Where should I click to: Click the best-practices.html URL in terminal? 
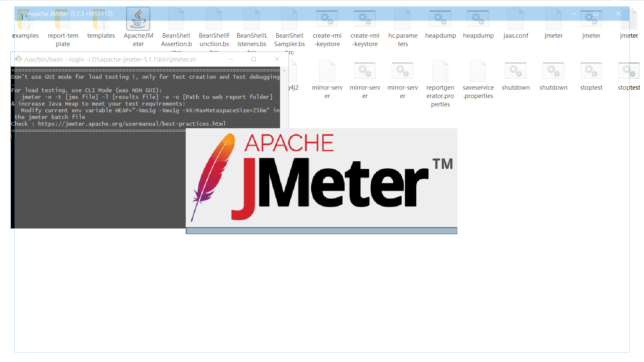[x=132, y=124]
